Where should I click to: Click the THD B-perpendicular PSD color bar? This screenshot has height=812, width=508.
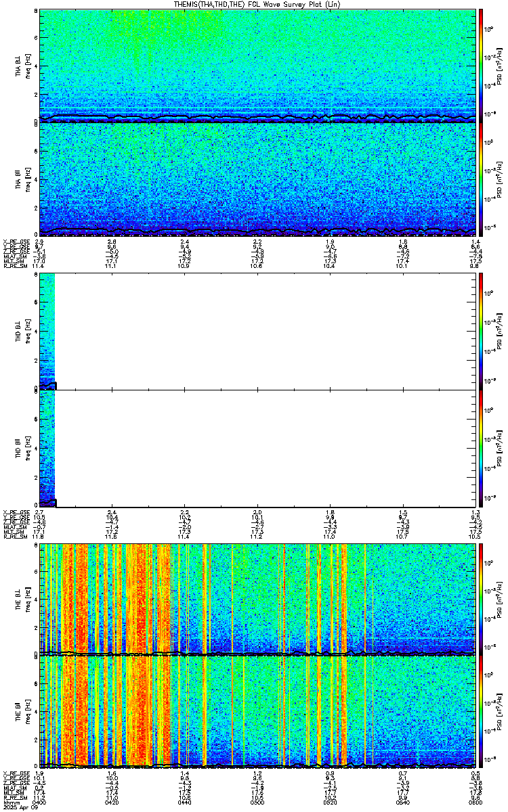tap(482, 332)
